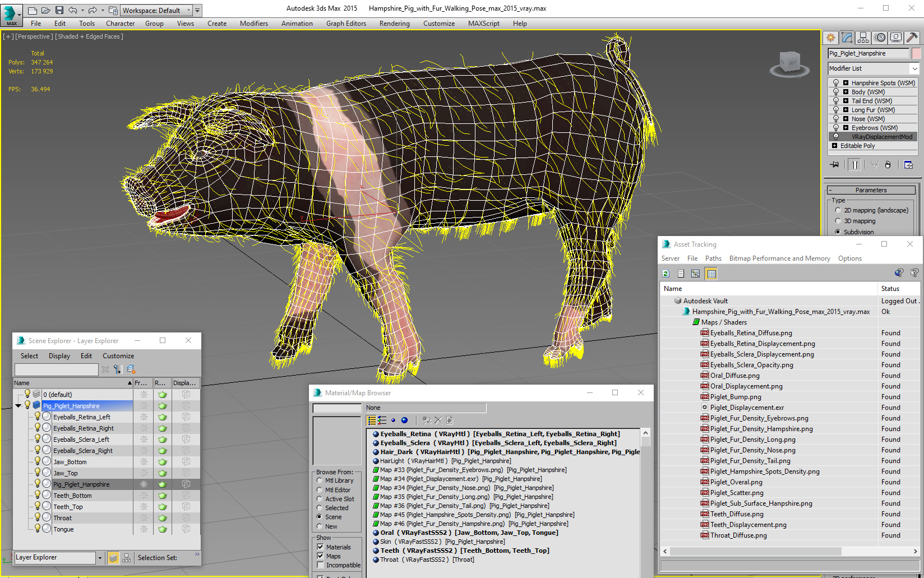Click Table View icon in Asset Tracking

712,274
